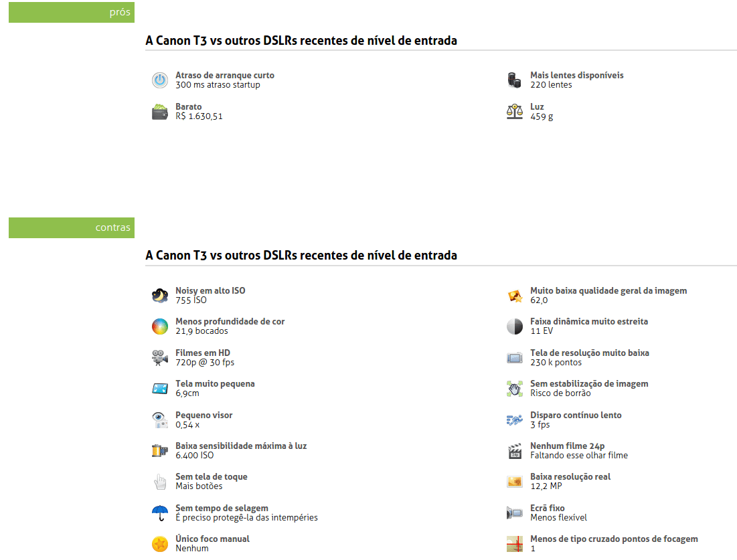Screen dimensions: 737x560
Task: Click the Ecrã fixo heading
Action: coord(547,508)
